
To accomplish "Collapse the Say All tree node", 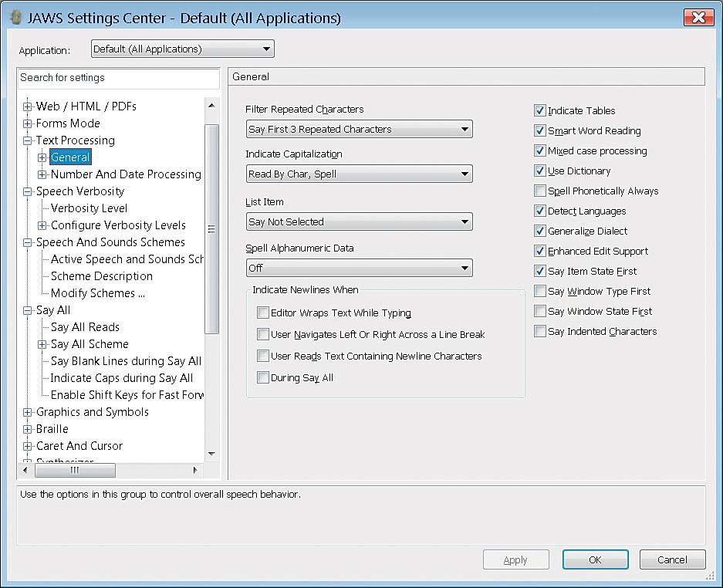I will tap(28, 310).
